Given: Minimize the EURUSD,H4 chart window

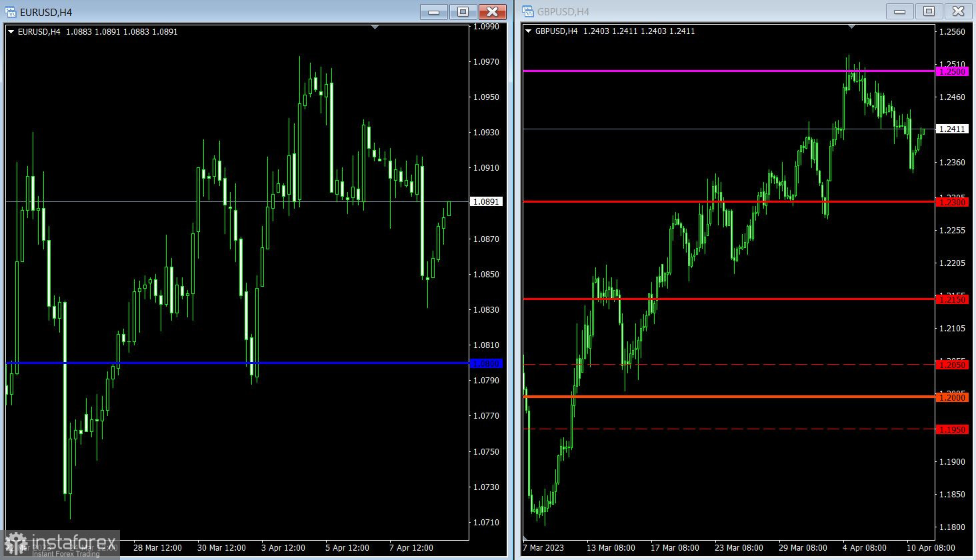Looking at the screenshot, I should pyautogui.click(x=433, y=11).
